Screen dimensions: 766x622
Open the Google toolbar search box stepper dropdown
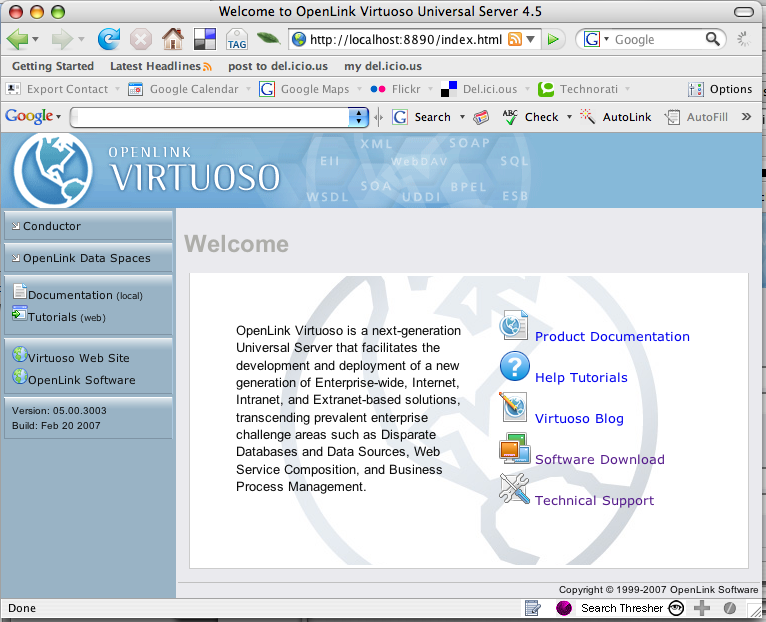(x=359, y=117)
